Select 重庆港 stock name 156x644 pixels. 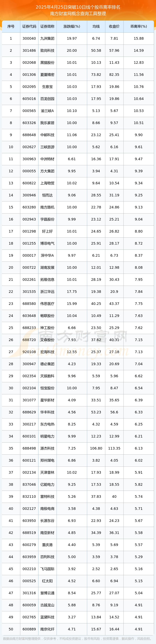coord(47,545)
